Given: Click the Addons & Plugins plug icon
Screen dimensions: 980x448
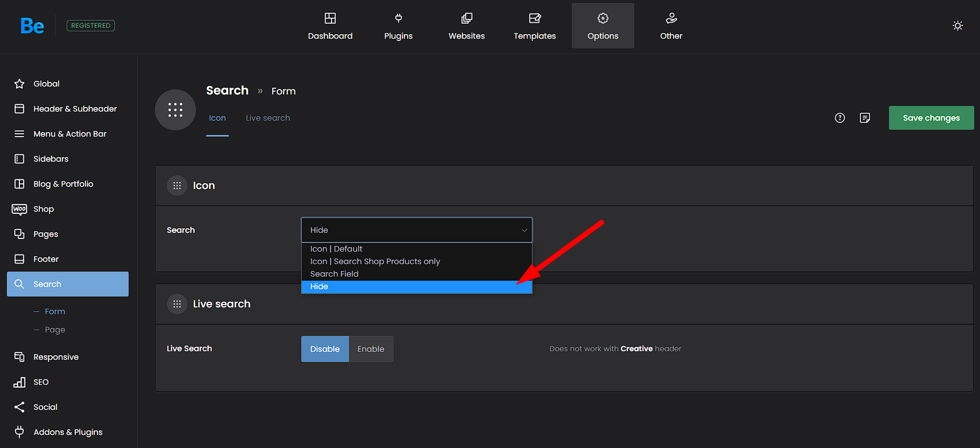Looking at the screenshot, I should [19, 432].
